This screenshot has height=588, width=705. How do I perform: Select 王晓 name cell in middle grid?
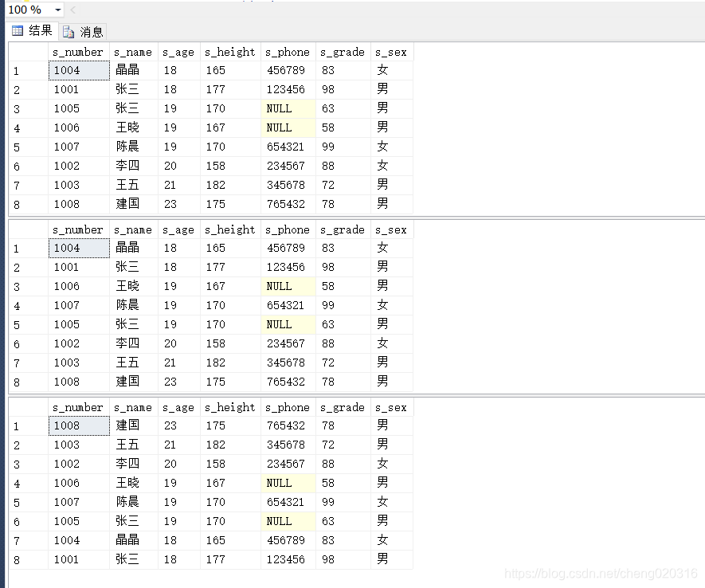(x=134, y=286)
